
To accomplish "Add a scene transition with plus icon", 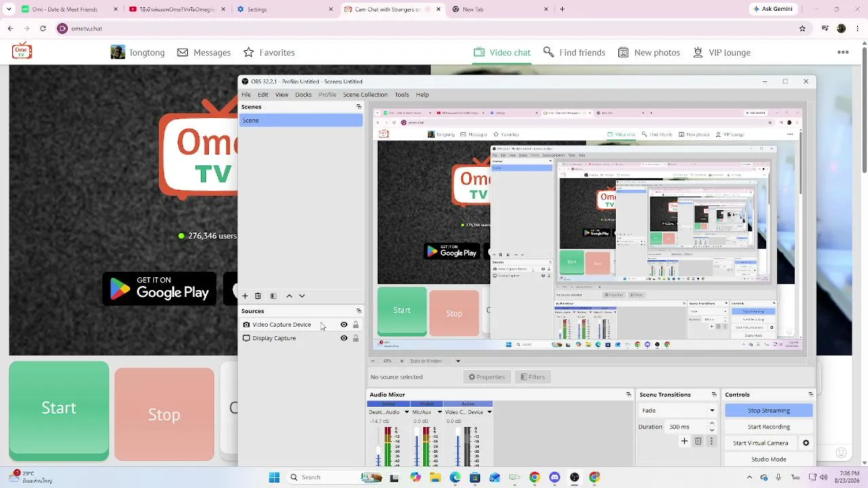I will 684,441.
